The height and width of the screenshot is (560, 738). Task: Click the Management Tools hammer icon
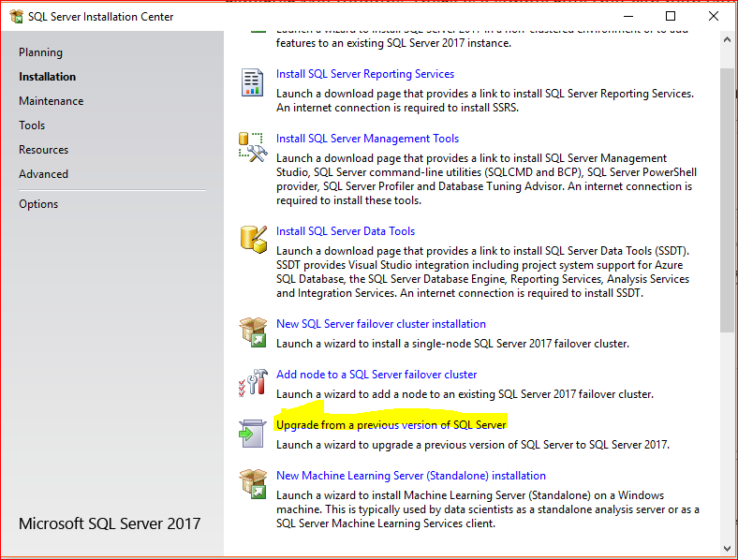click(x=253, y=147)
